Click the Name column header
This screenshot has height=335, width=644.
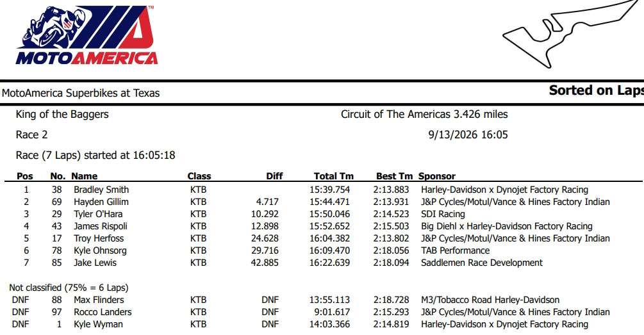tap(84, 176)
